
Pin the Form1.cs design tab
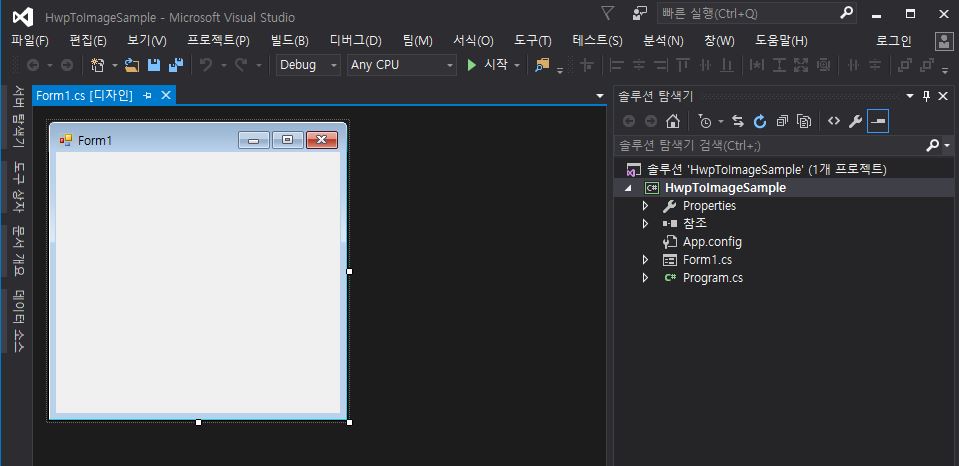[x=147, y=95]
